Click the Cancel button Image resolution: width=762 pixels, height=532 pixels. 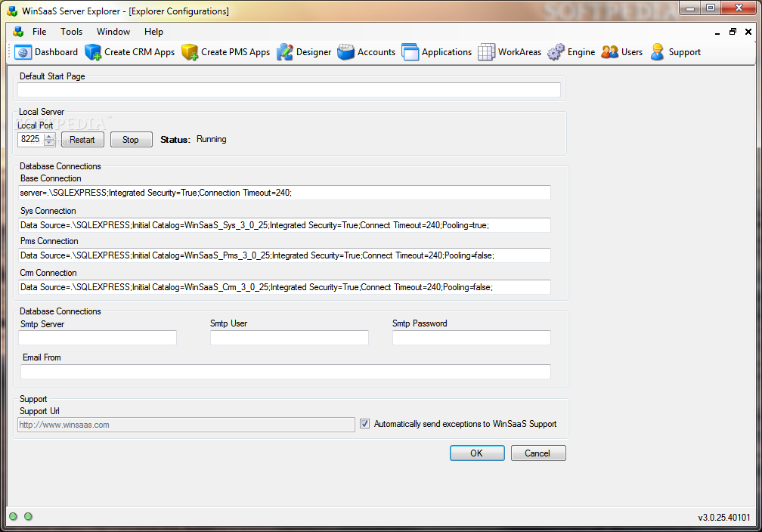click(x=538, y=453)
